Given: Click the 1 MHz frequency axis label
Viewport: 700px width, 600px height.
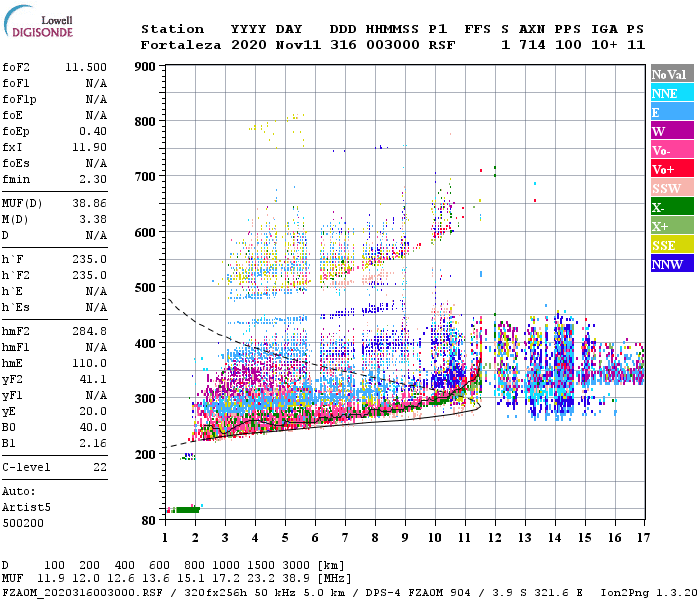Looking at the screenshot, I should (165, 538).
